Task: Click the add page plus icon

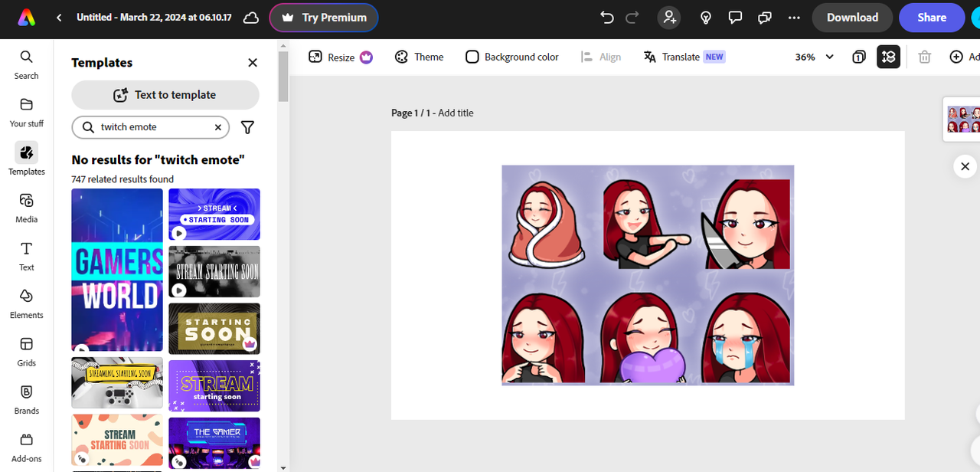Action: tap(956, 57)
